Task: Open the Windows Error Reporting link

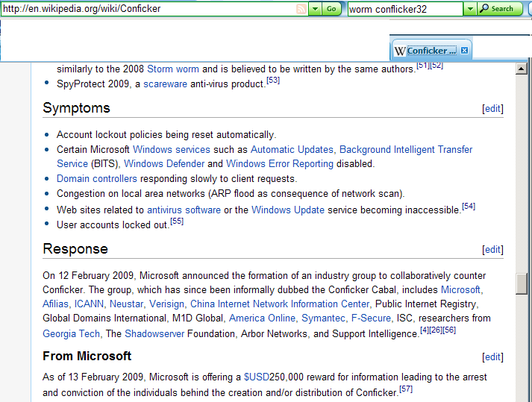Action: pos(280,164)
